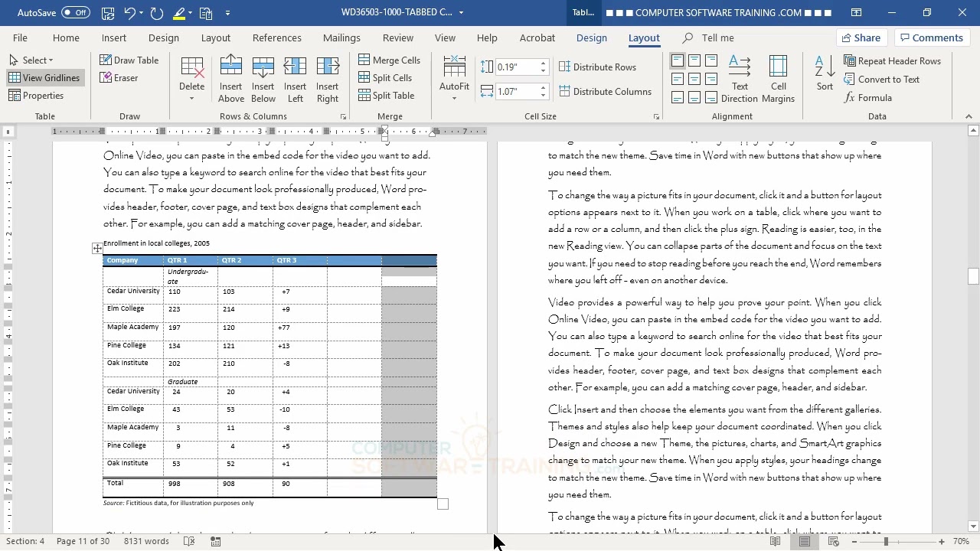Click the column width field
This screenshot has width=980, height=551.
[x=517, y=92]
